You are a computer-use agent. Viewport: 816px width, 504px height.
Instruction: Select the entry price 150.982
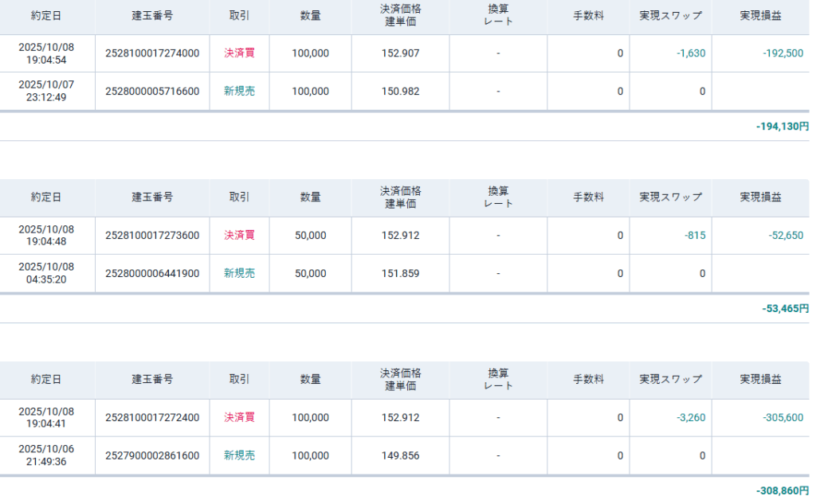click(x=400, y=92)
